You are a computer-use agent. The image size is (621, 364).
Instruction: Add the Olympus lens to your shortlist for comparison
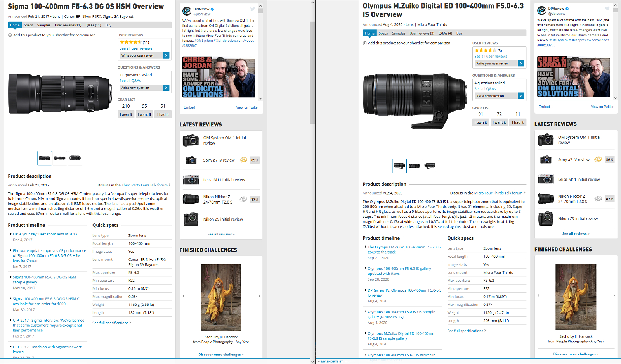406,43
